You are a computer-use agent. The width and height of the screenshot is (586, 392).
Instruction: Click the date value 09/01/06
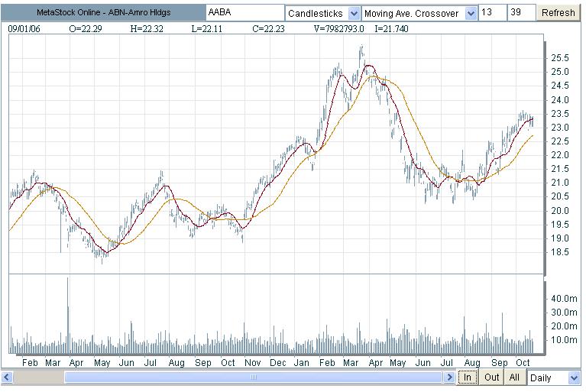(x=24, y=29)
